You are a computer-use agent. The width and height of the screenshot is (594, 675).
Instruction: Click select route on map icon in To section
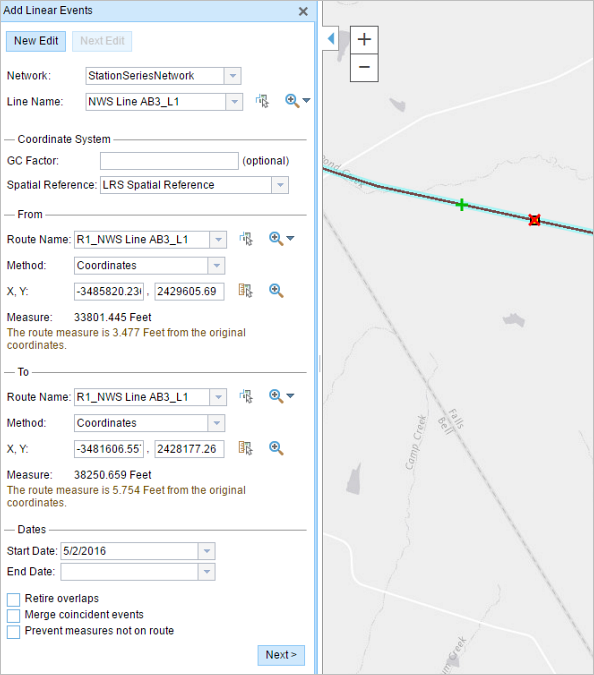click(246, 396)
